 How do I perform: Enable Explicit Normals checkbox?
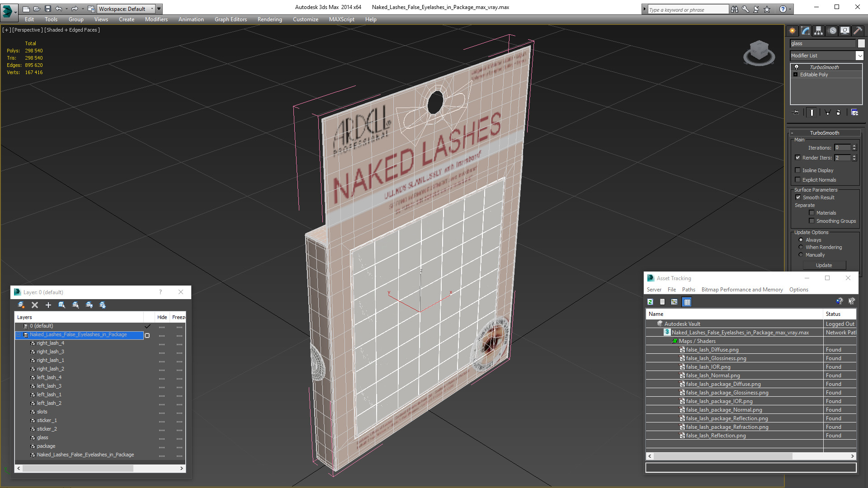(x=797, y=180)
